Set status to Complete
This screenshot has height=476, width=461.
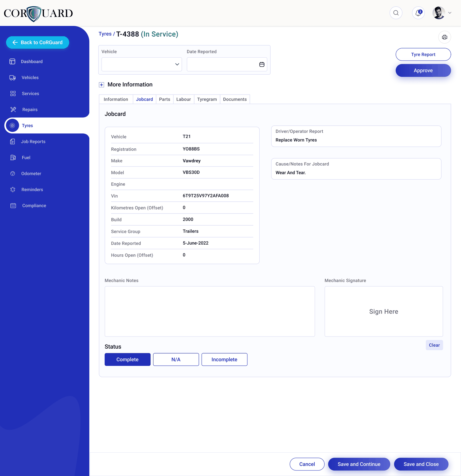(128, 360)
